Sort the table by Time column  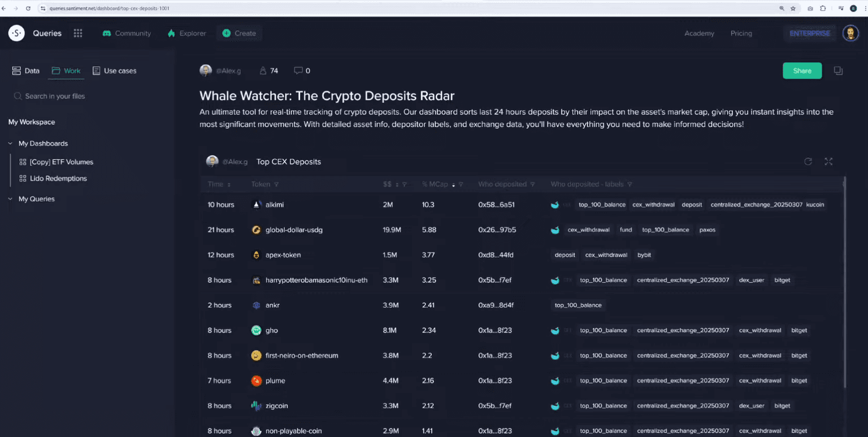click(x=219, y=184)
